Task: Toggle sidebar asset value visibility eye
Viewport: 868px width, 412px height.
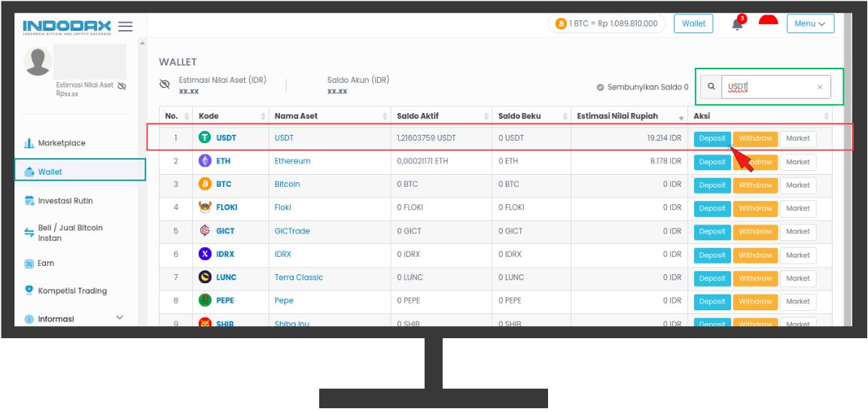Action: tap(123, 86)
